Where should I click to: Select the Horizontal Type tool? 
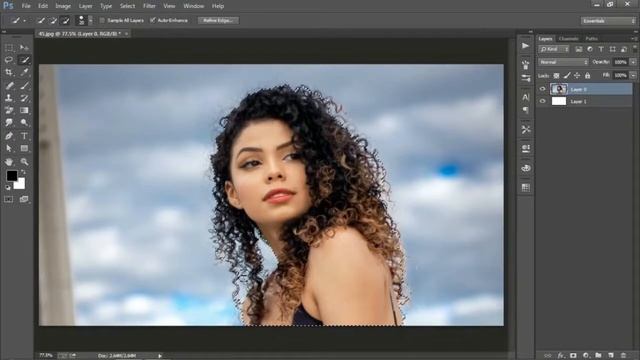(x=24, y=136)
